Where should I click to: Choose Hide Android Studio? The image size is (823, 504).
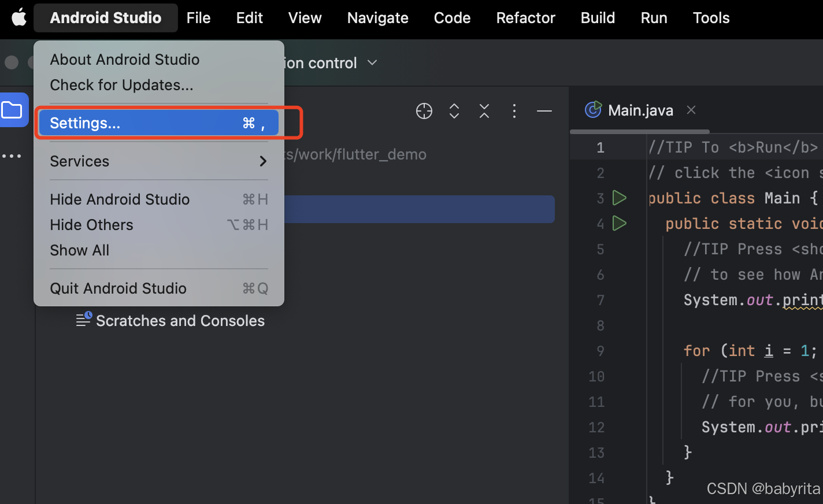[x=159, y=199]
